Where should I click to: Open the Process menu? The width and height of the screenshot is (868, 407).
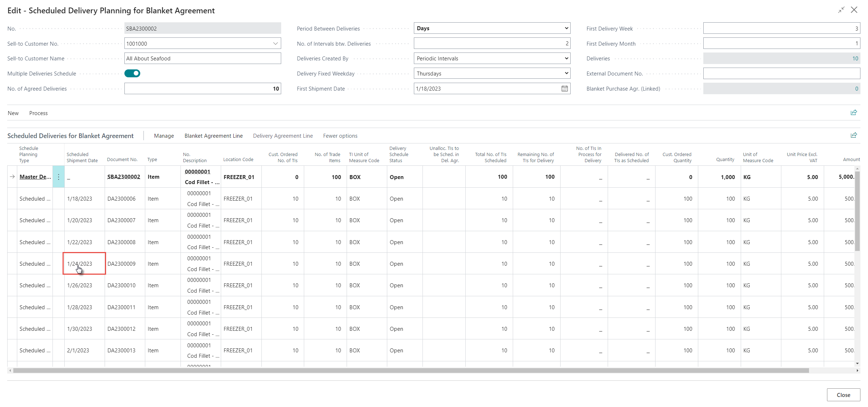click(38, 113)
